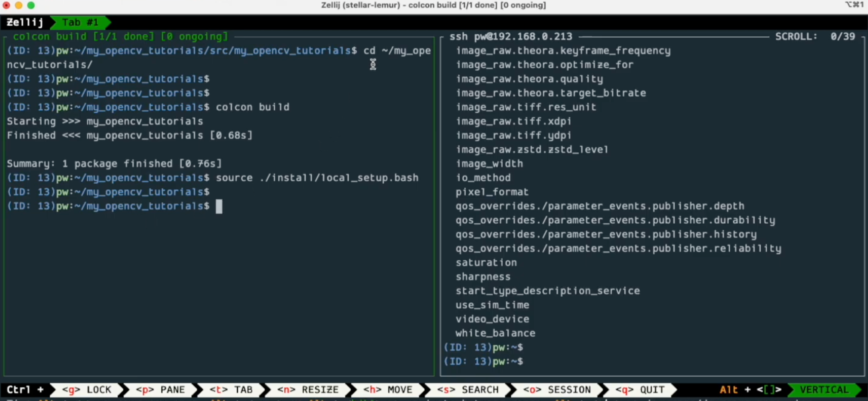Click the <g> LOCK mode button

tap(86, 390)
